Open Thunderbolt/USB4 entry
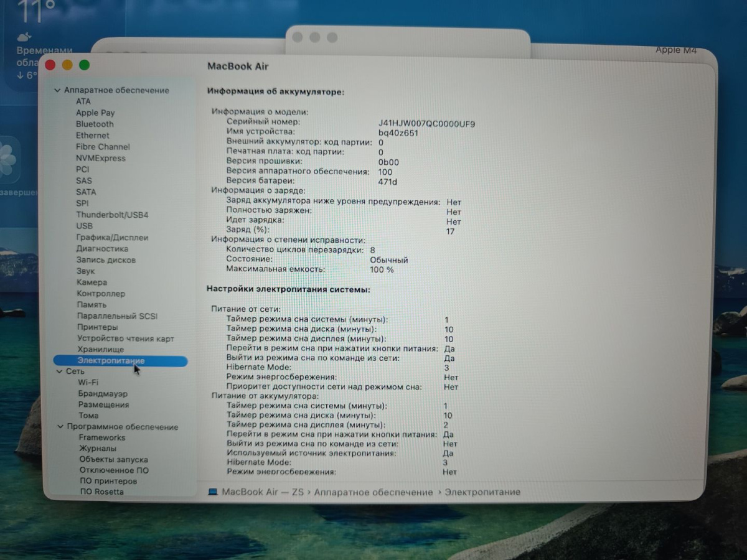Viewport: 747px width, 560px height. tap(113, 215)
